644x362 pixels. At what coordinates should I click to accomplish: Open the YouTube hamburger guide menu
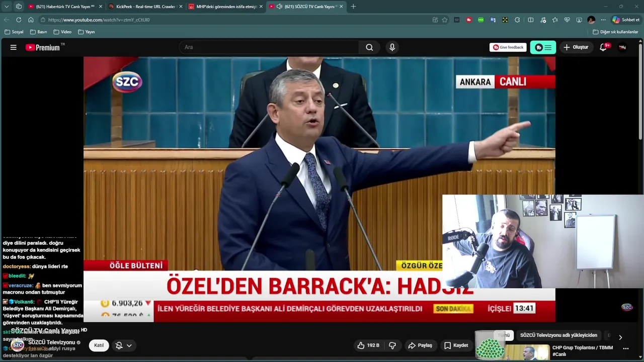(x=14, y=47)
